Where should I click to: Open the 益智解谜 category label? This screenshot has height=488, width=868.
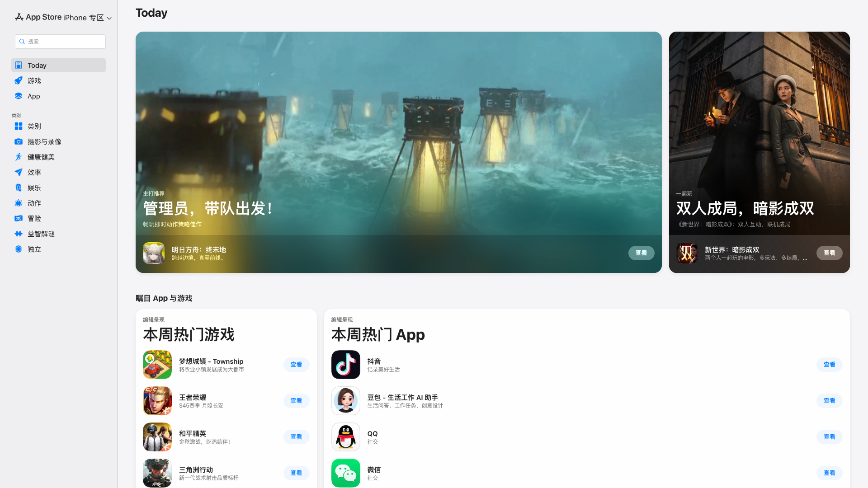pos(41,234)
